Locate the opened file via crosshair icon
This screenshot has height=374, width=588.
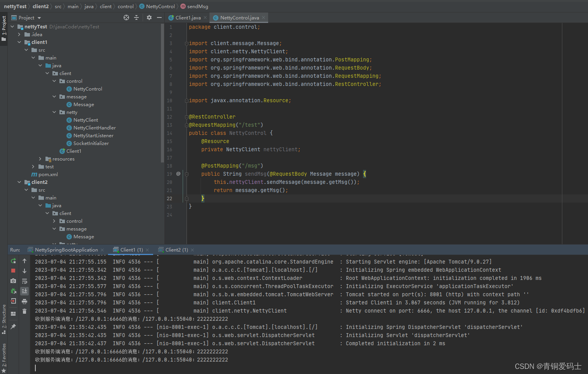pos(126,17)
